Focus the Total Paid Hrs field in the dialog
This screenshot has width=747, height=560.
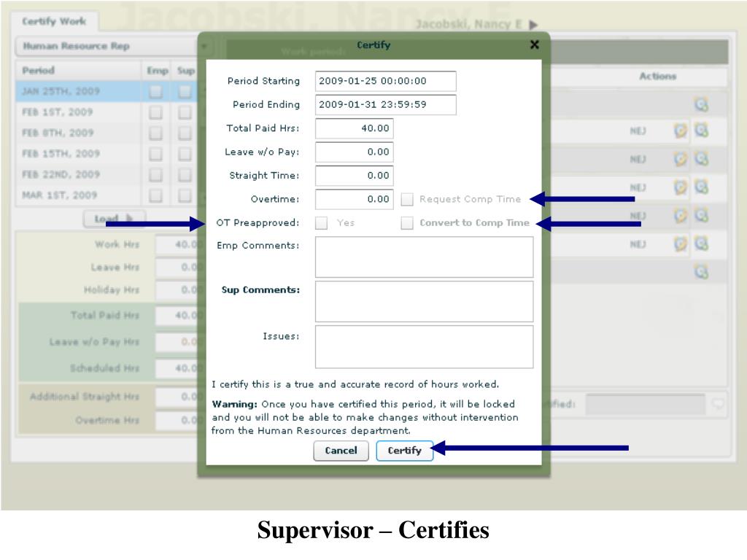(355, 128)
